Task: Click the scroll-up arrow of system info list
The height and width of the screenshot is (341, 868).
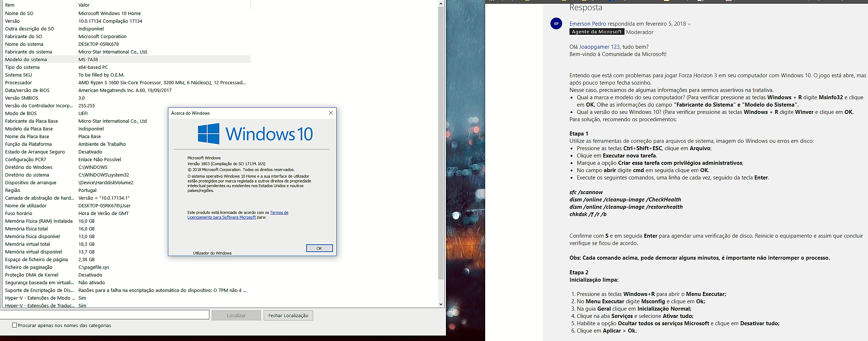Action: point(441,4)
